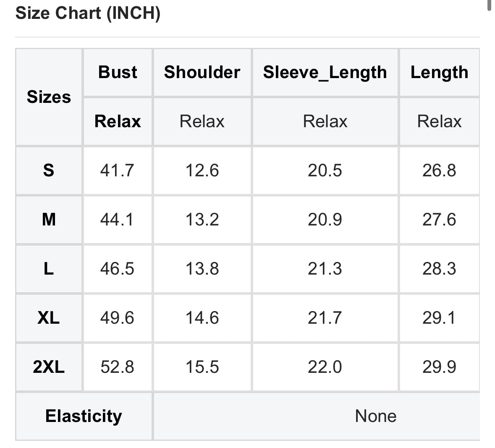Click the Elasticity row label
The width and height of the screenshot is (495, 448).
(x=84, y=416)
